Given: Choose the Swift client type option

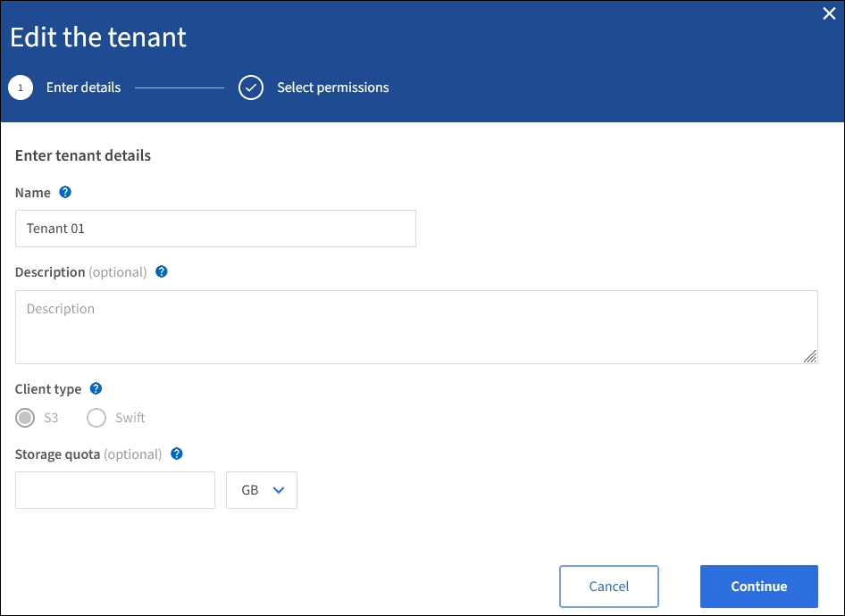Looking at the screenshot, I should (96, 418).
